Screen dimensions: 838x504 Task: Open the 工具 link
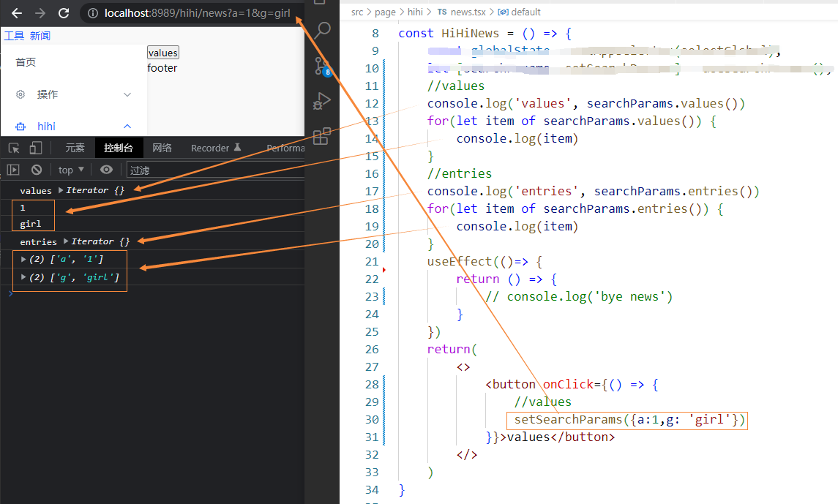[x=15, y=36]
